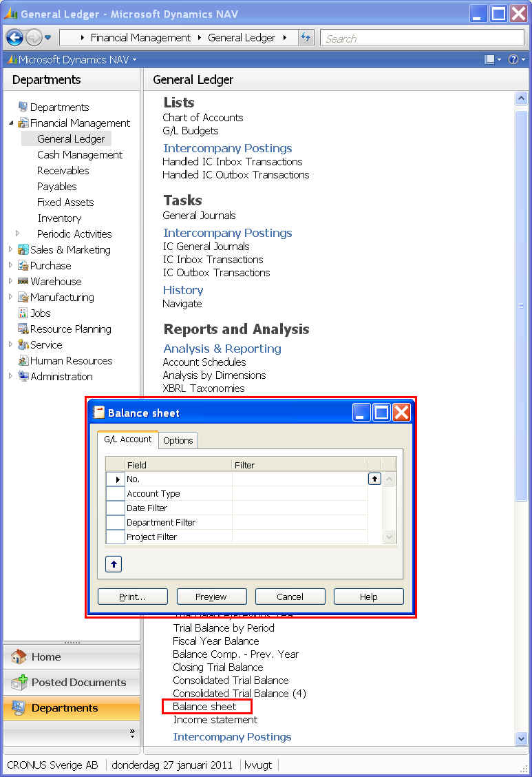The height and width of the screenshot is (777, 532).
Task: Open G/L Budgets list
Action: click(191, 131)
